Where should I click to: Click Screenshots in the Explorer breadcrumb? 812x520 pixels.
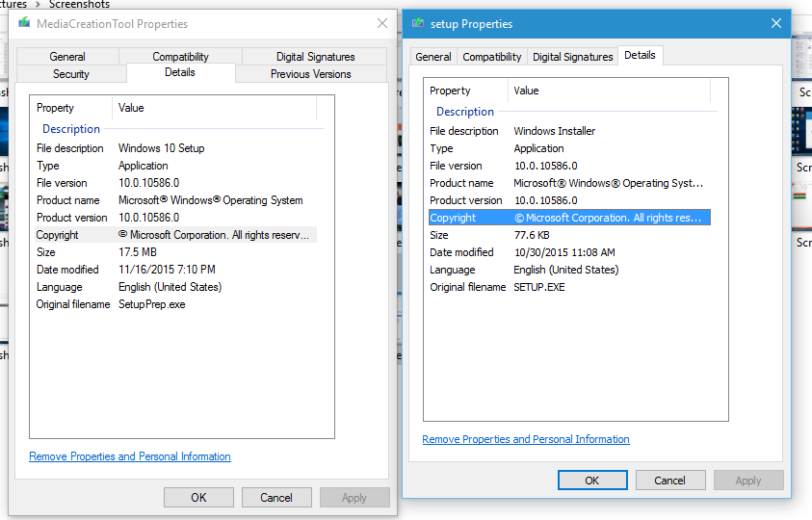coord(79,4)
